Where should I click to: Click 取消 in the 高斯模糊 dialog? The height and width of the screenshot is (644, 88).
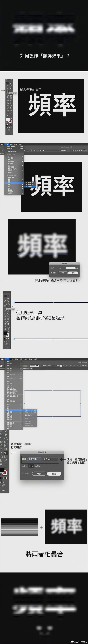point(63,273)
